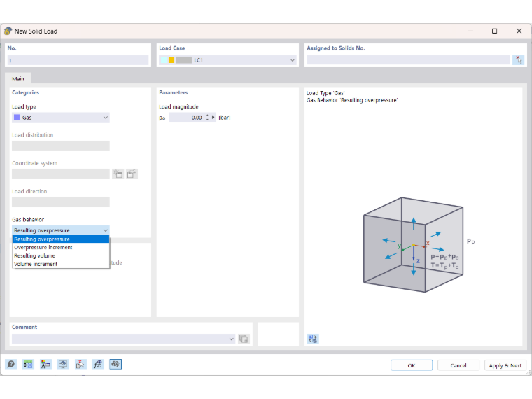Click the Cancel button
Screen dimensions: 532x399
(x=458, y=365)
